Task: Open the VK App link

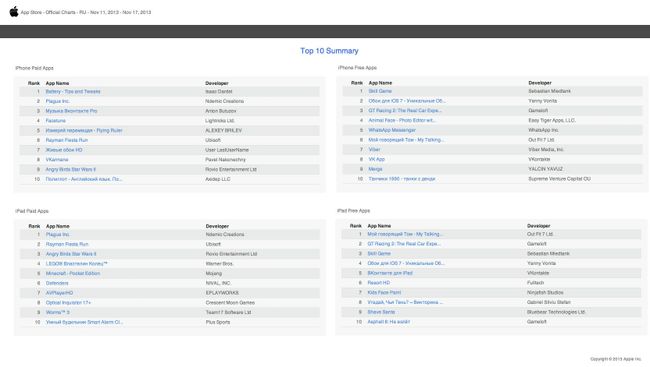Action: 376,159
